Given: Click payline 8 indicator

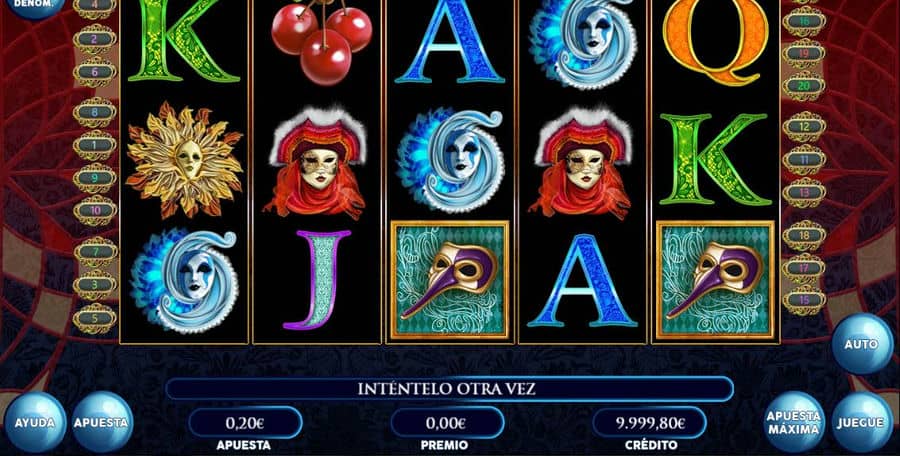Looking at the screenshot, I should click(95, 112).
